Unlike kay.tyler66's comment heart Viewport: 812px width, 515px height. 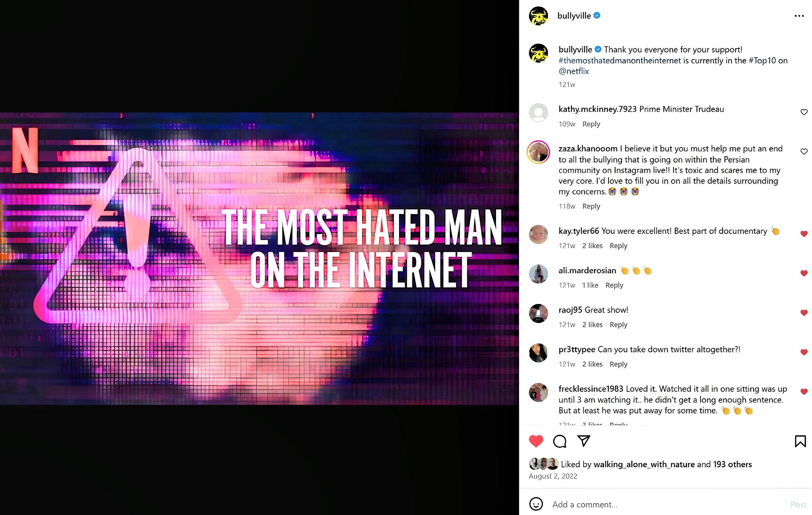(x=804, y=234)
